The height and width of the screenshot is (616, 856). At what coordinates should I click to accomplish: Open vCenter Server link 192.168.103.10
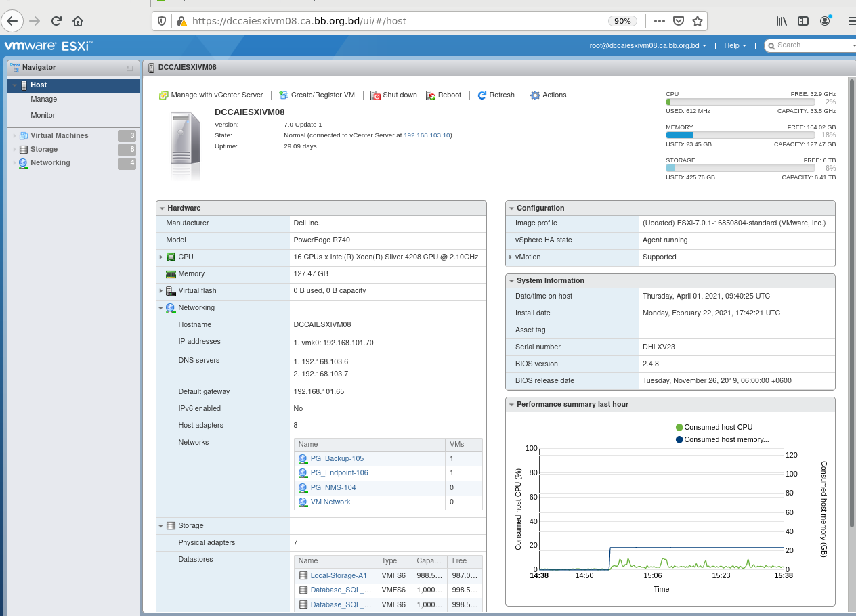click(x=427, y=135)
